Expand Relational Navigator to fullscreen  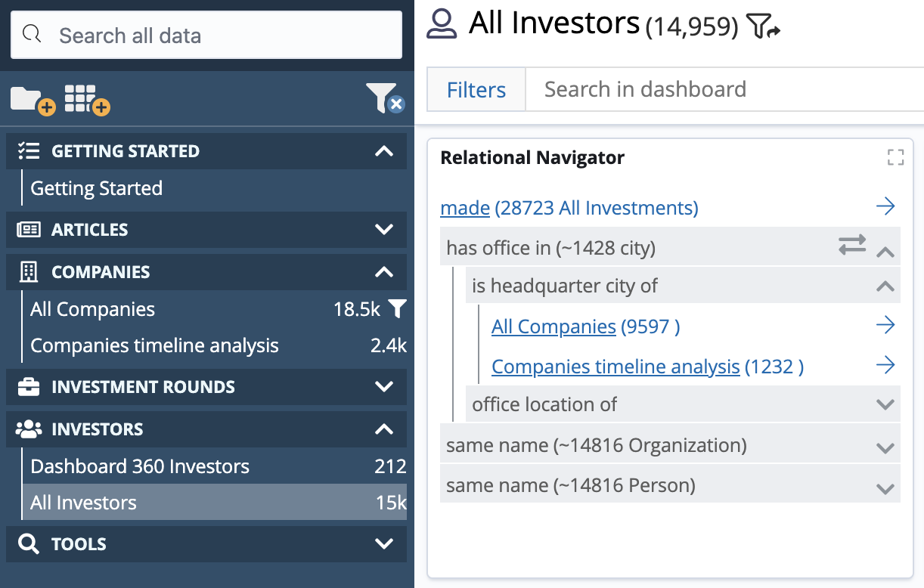click(x=895, y=157)
